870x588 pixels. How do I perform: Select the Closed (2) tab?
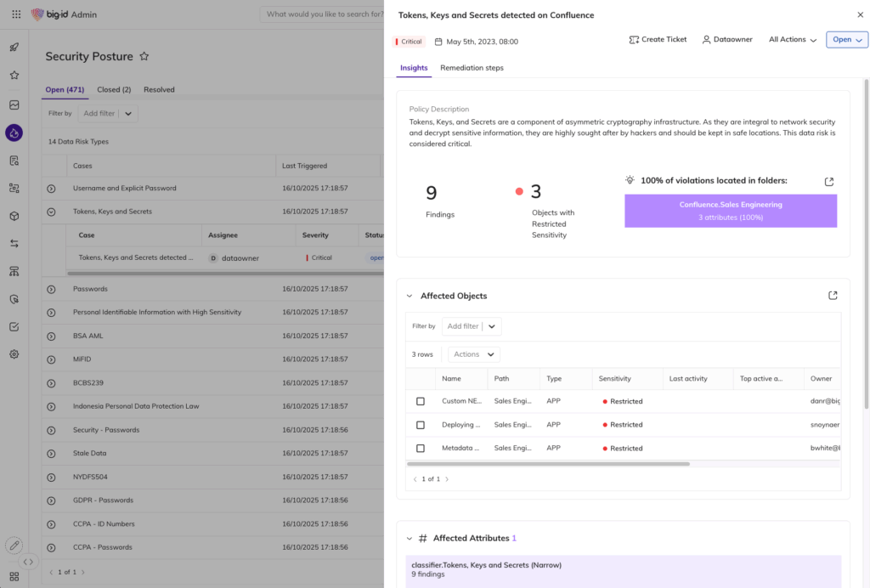click(x=114, y=89)
